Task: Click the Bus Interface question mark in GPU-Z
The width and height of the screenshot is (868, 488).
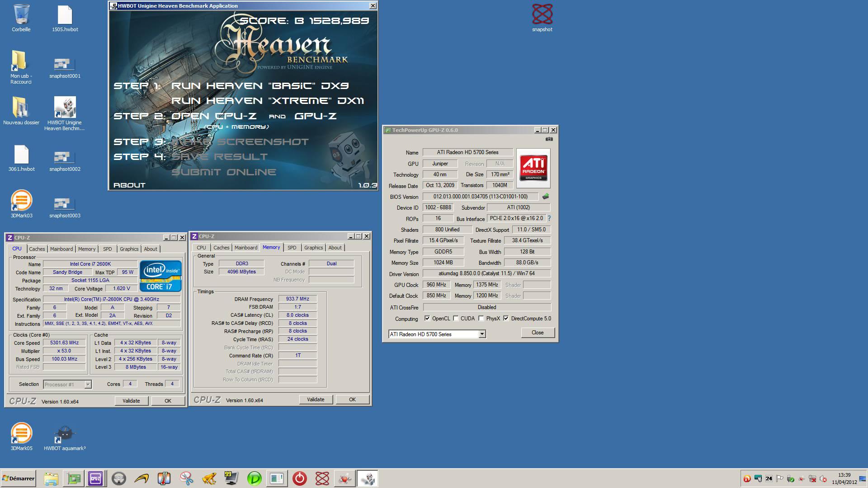Action: click(x=549, y=218)
